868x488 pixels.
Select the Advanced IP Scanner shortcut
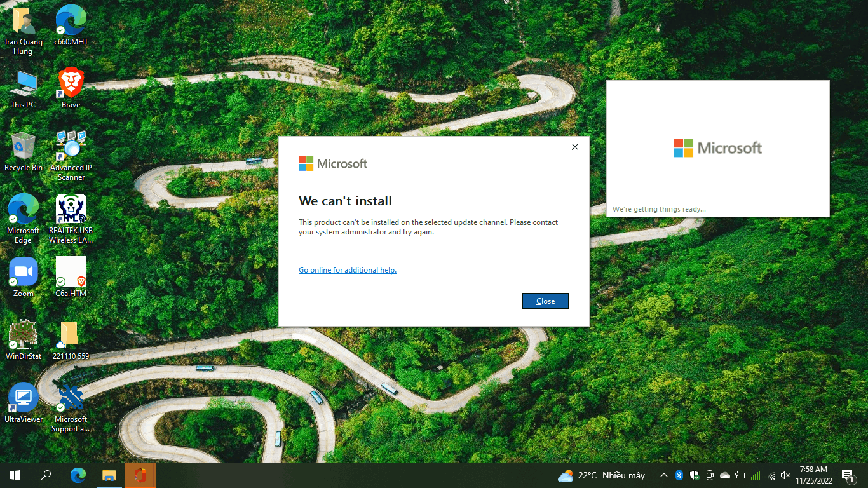(x=71, y=156)
